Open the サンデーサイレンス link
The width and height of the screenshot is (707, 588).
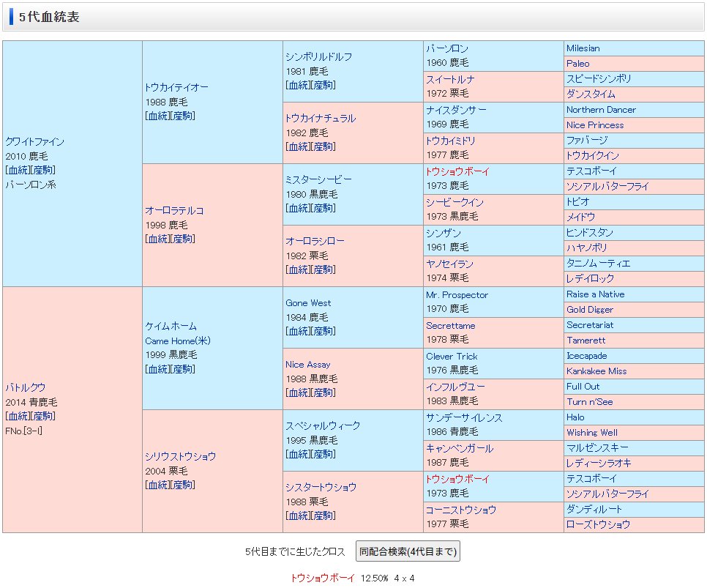tap(464, 417)
